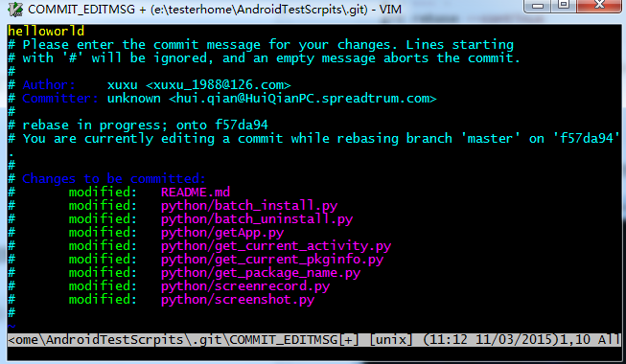
Task: Click python/get_current_pkginfo.py entry
Action: 272,259
